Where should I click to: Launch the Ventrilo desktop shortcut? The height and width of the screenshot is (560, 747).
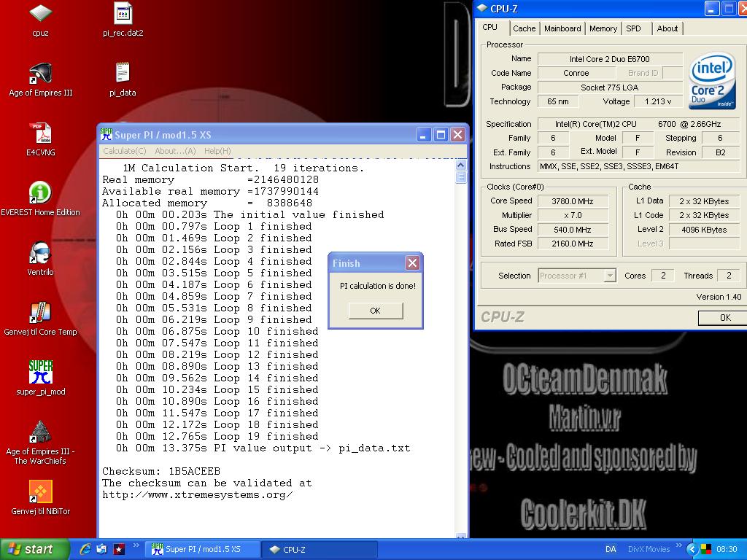41,259
